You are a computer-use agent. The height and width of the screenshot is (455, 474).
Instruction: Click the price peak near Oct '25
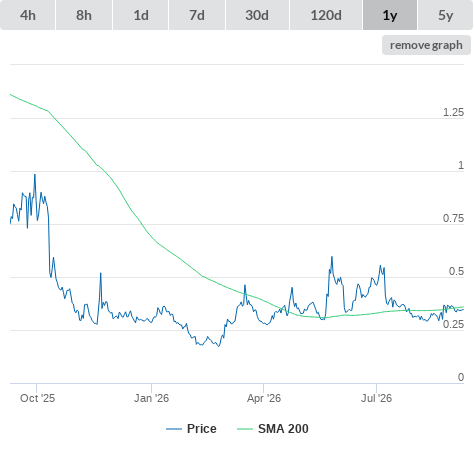(35, 175)
